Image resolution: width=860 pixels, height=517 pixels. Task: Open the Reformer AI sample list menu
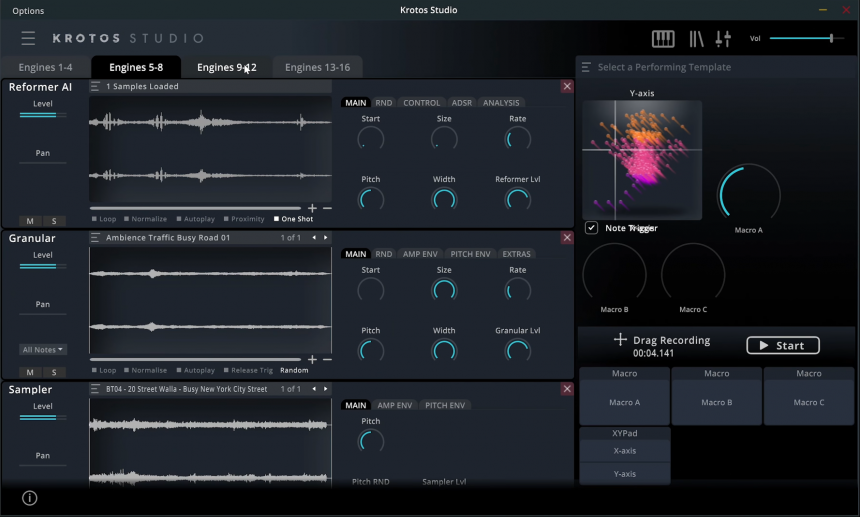(x=95, y=86)
